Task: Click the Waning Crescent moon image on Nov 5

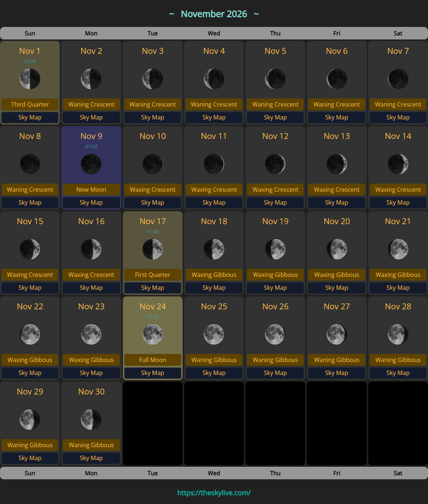Action: click(x=275, y=79)
